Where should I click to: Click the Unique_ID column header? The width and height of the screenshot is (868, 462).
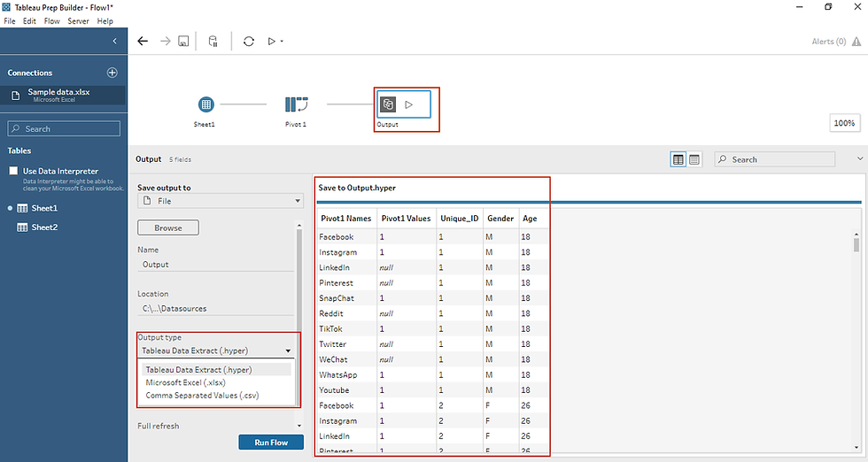(460, 219)
